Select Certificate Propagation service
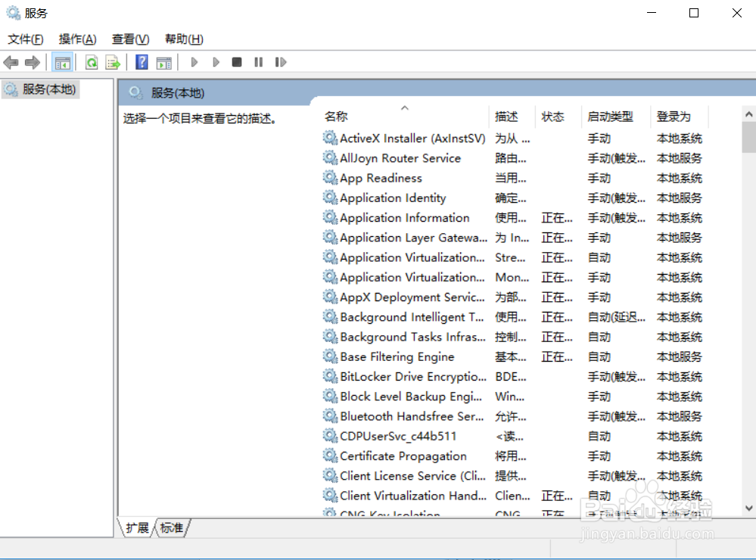This screenshot has width=756, height=560. (512, 456)
